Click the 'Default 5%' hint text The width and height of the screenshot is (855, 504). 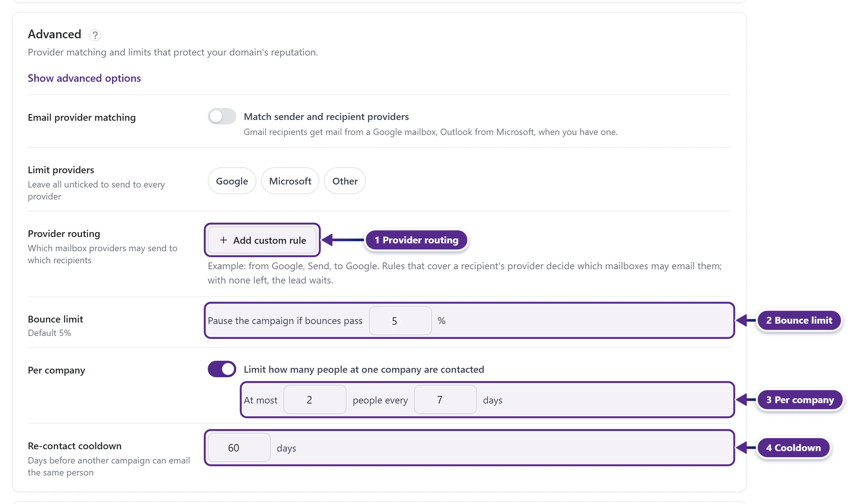click(x=49, y=333)
